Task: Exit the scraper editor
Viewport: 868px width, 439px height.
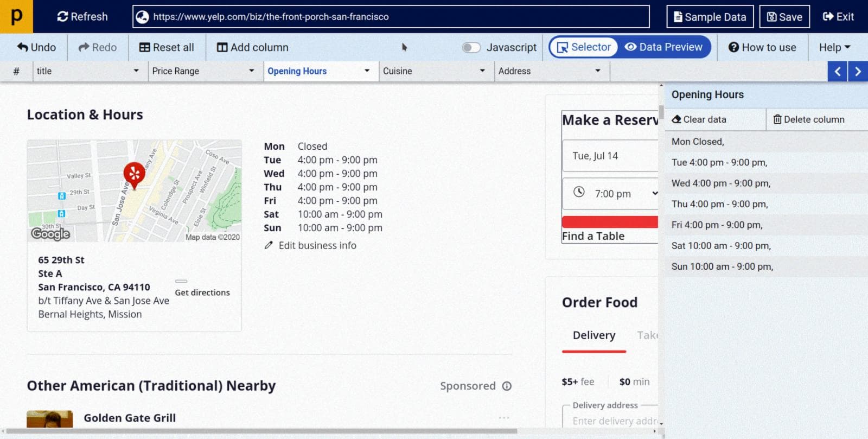Action: pyautogui.click(x=838, y=17)
